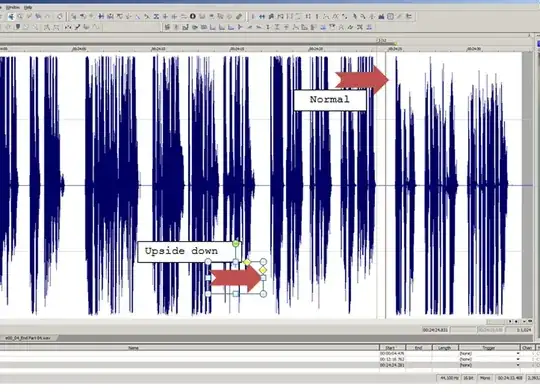
Task: Click the Mono channels status field
Action: (x=485, y=378)
